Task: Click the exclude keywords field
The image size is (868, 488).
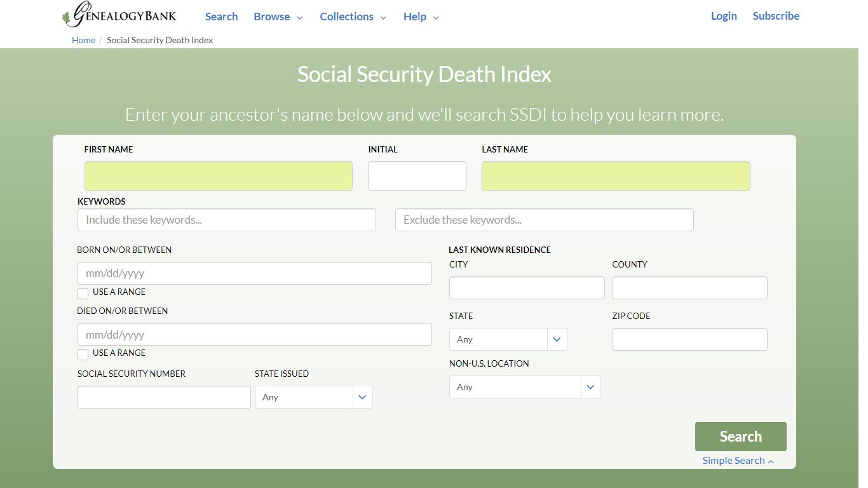Action: (544, 219)
